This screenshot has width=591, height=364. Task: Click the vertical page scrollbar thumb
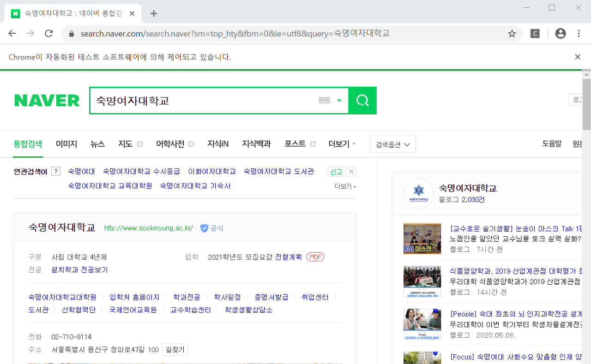click(x=587, y=104)
